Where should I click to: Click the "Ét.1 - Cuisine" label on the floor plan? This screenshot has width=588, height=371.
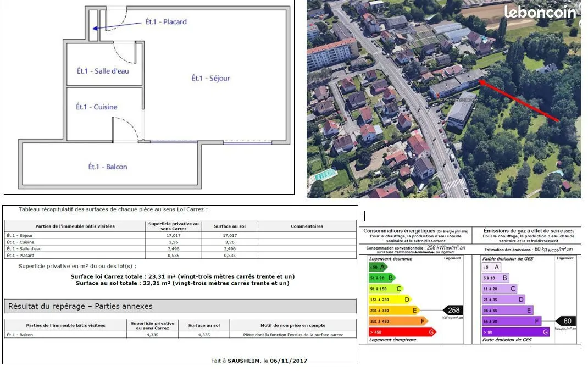pos(97,107)
